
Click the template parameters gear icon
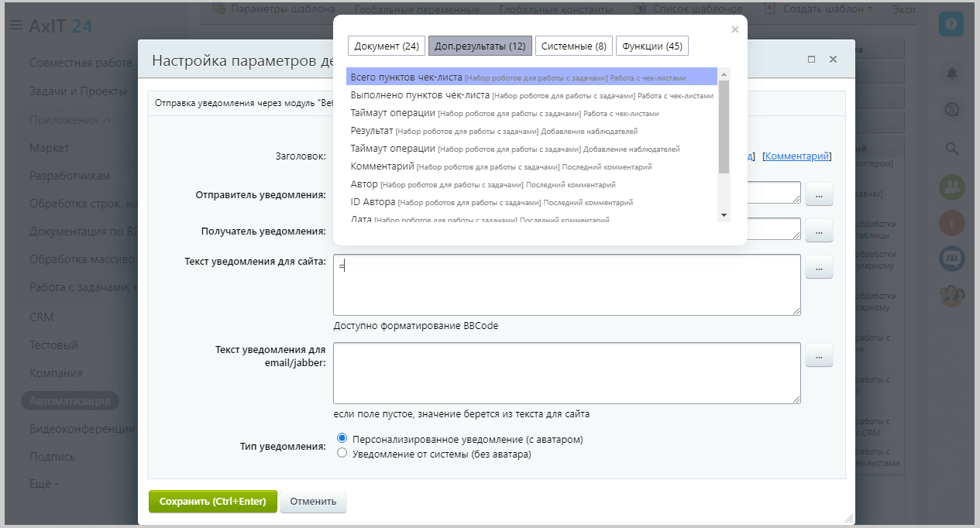point(218,9)
